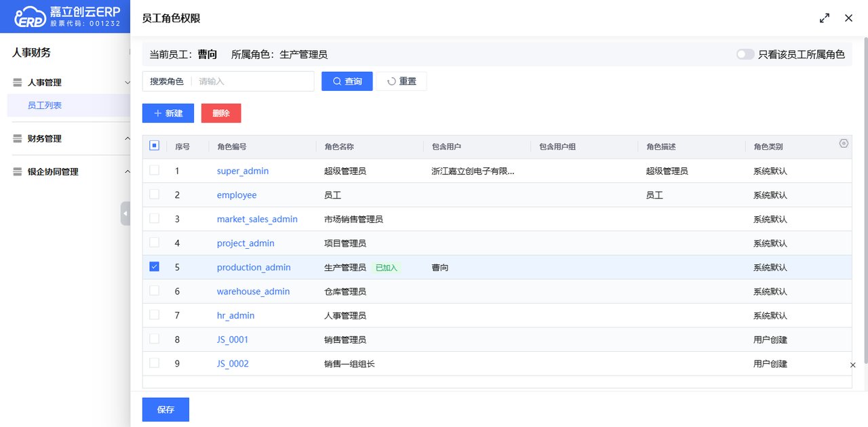The image size is (868, 427).
Task: Toggle 只看该员工所属角色 switch
Action: point(745,54)
